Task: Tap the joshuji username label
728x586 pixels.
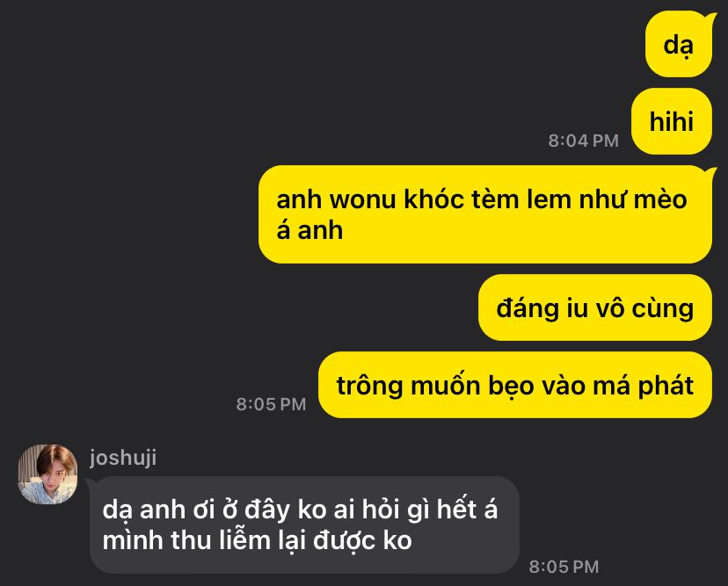Action: click(x=123, y=458)
